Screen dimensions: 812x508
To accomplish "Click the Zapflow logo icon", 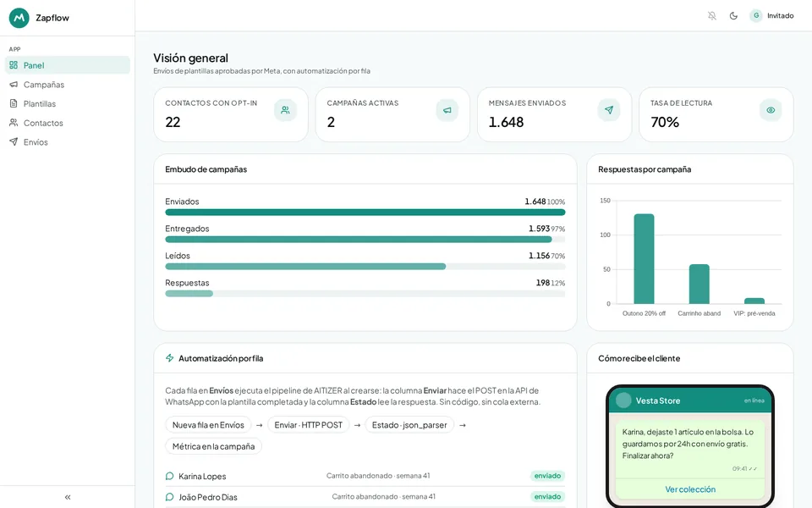I will pos(19,18).
